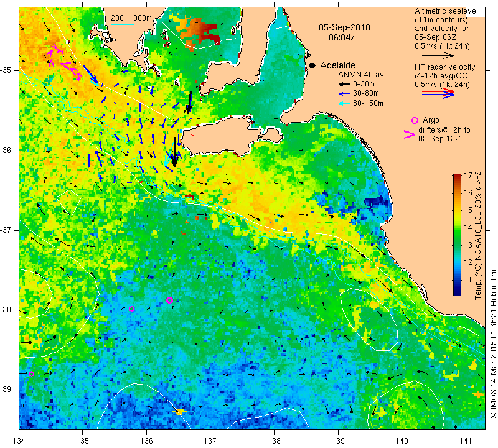Click the black mooring arrow at Spencer Gulf mouth
The image size is (498, 448).
tap(189, 102)
